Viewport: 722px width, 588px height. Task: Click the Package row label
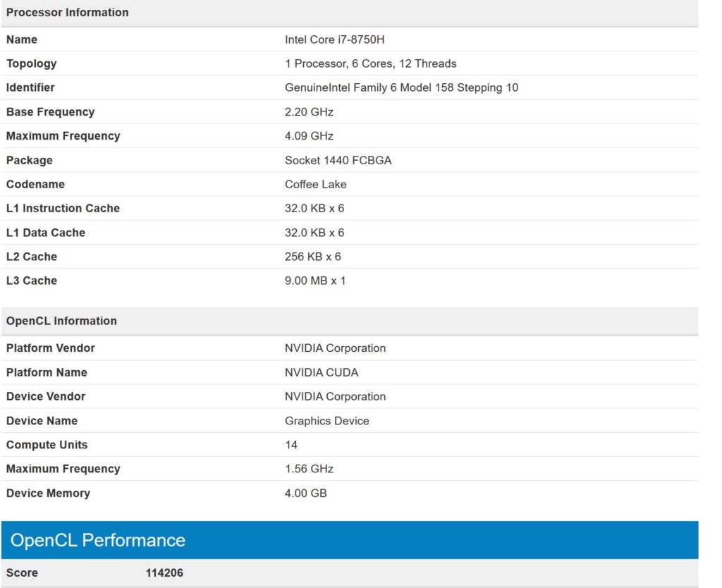click(x=29, y=160)
